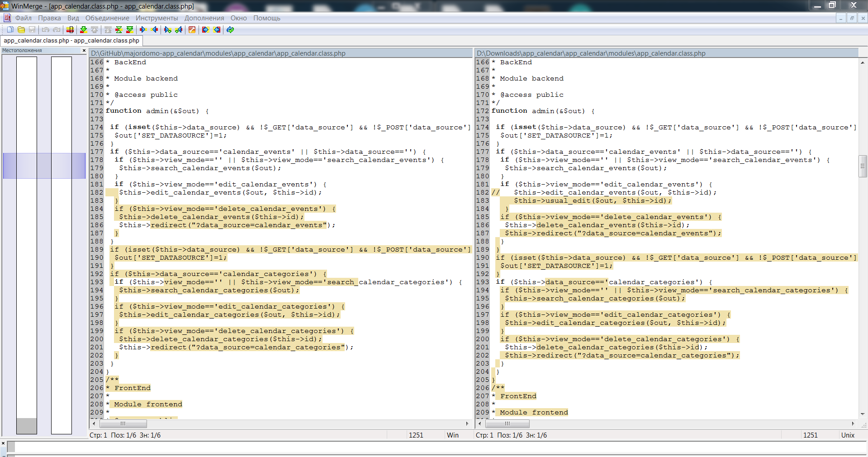The width and height of the screenshot is (868, 457).
Task: Select the app_calendar.class.php comparison tab
Action: coord(71,41)
